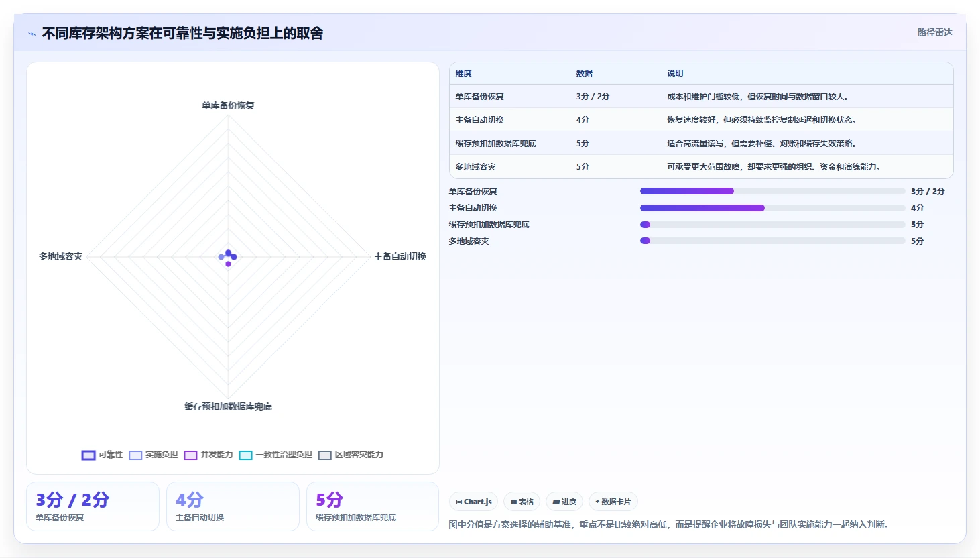The image size is (980, 558).
Task: Click the 5分 缓存预扣加数据库兜底 data card
Action: pyautogui.click(x=373, y=506)
